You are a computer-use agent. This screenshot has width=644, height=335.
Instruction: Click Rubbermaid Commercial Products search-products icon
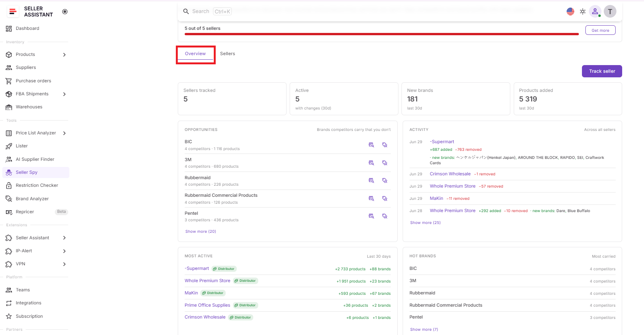[371, 198]
